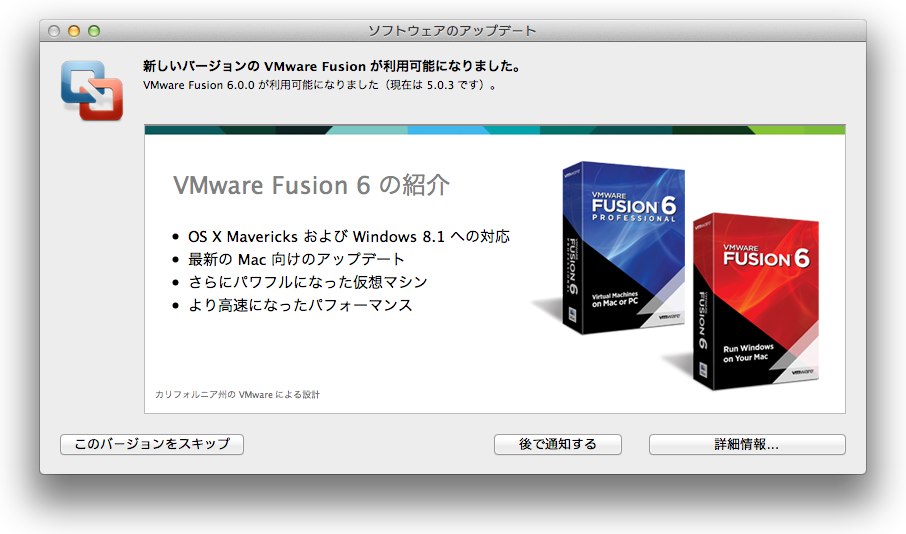Image resolution: width=906 pixels, height=534 pixels.
Task: Click the VMware Fusion app icon
Action: (92, 91)
